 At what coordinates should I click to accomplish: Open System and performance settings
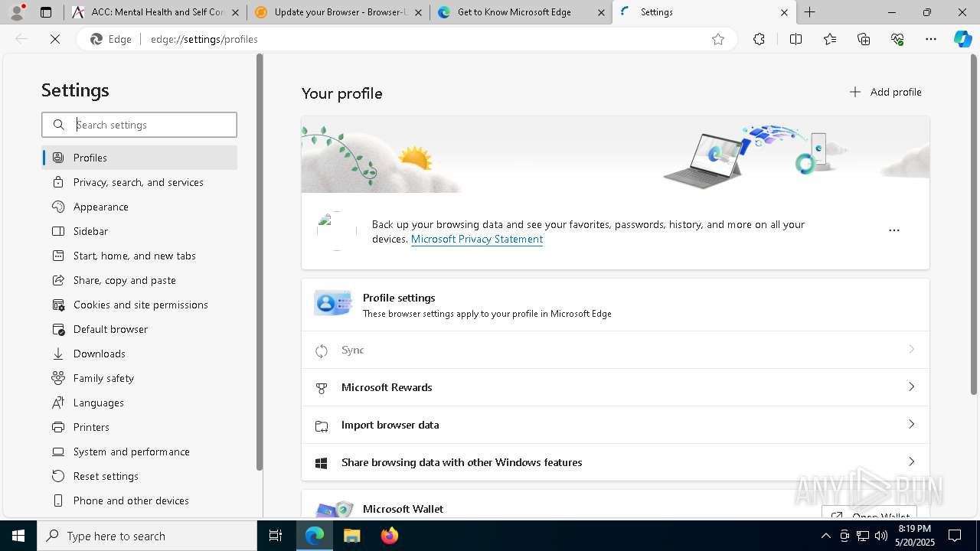[x=139, y=452]
